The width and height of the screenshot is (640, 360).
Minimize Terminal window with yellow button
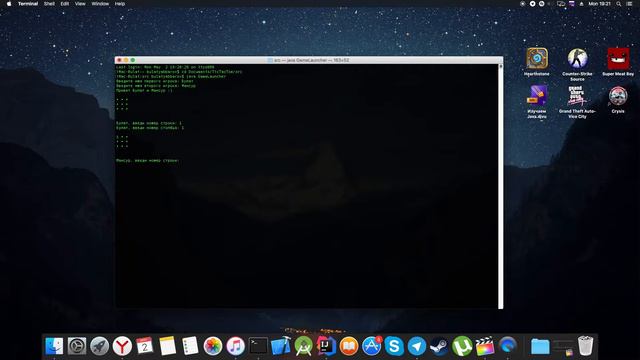(126, 60)
